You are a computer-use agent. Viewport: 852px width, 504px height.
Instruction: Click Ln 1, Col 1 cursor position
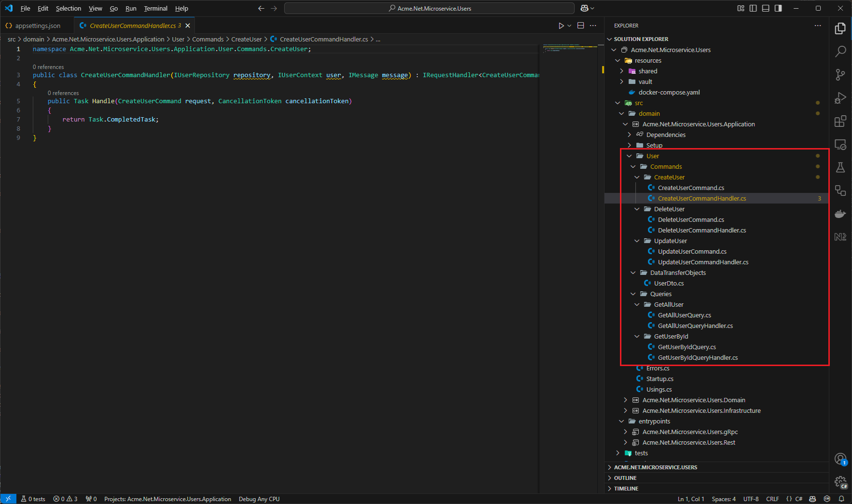coord(691,499)
